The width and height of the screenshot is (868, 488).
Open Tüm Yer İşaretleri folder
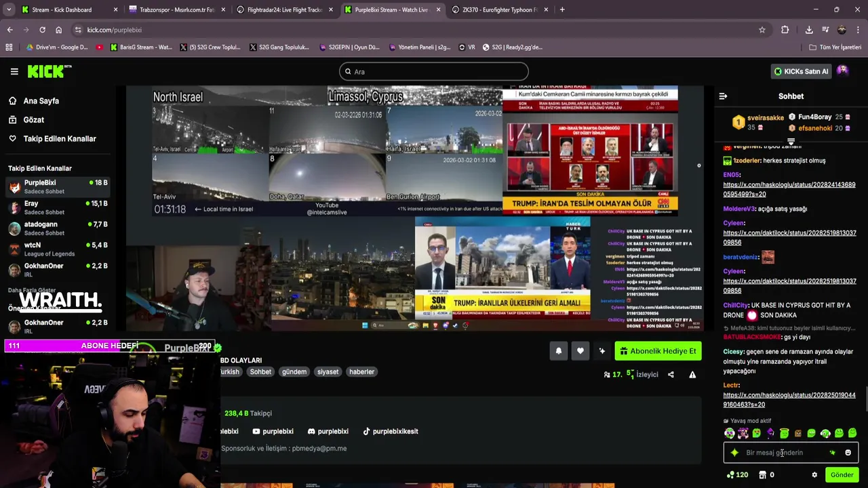[835, 47]
